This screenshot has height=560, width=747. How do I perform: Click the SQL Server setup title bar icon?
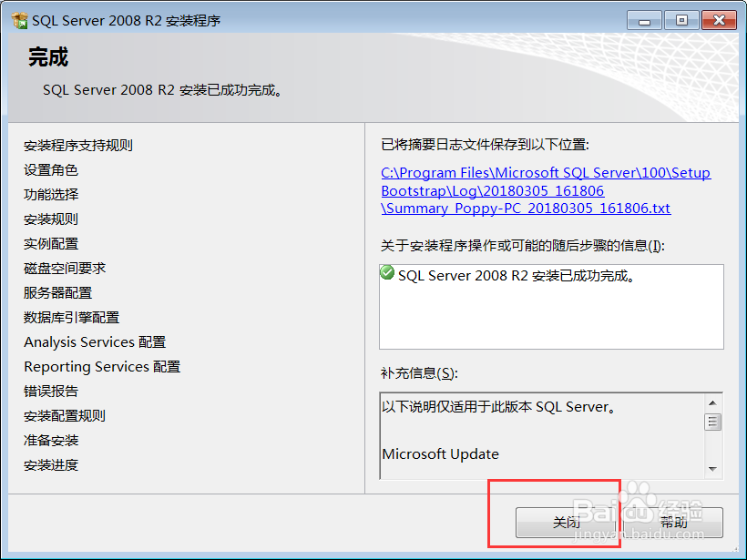pos(19,20)
